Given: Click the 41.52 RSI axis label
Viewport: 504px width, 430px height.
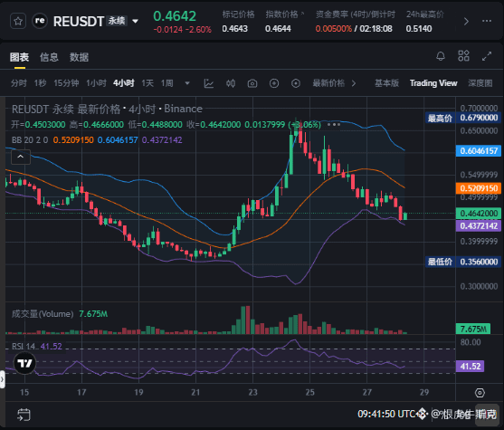Looking at the screenshot, I should [471, 367].
